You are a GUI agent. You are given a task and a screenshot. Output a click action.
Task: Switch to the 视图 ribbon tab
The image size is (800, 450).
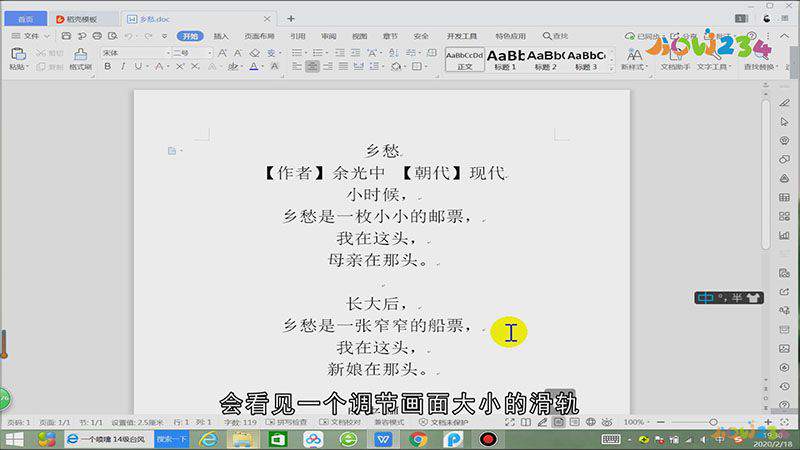(359, 36)
